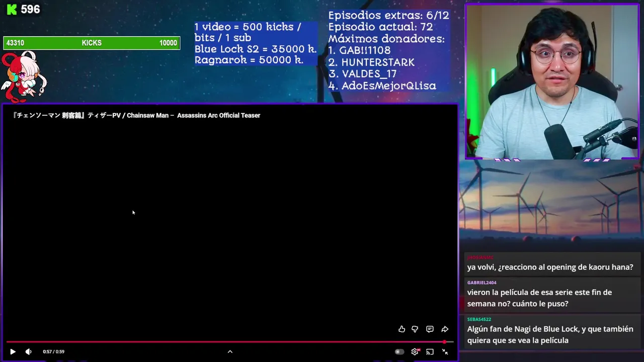644x362 pixels.
Task: Click the progress bar scrubber knob
Action: pos(444,342)
